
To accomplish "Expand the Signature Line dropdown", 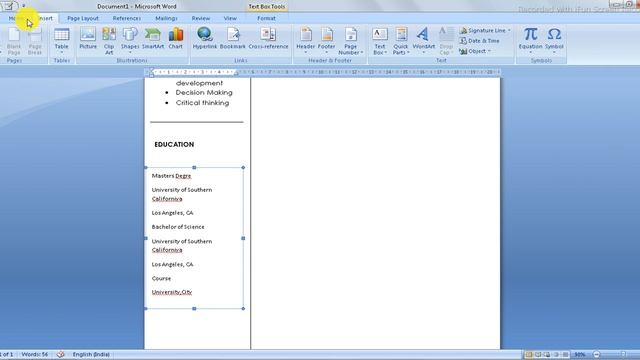I will click(509, 31).
